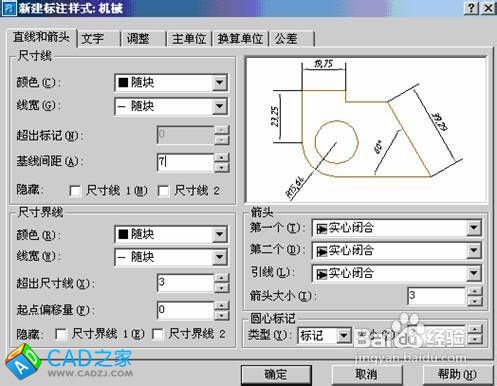Open the 尺寸界线 颜色 dropdown
The height and width of the screenshot is (386, 497).
[x=220, y=234]
